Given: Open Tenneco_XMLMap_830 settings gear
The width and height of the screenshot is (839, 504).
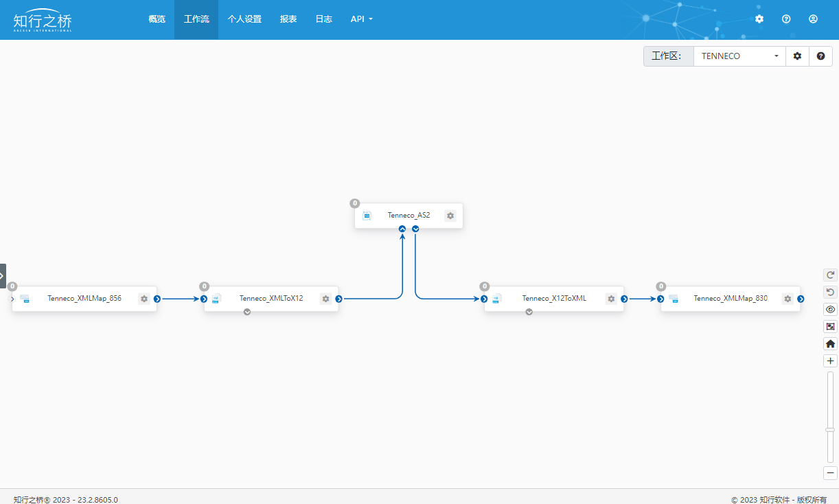Looking at the screenshot, I should coord(788,299).
